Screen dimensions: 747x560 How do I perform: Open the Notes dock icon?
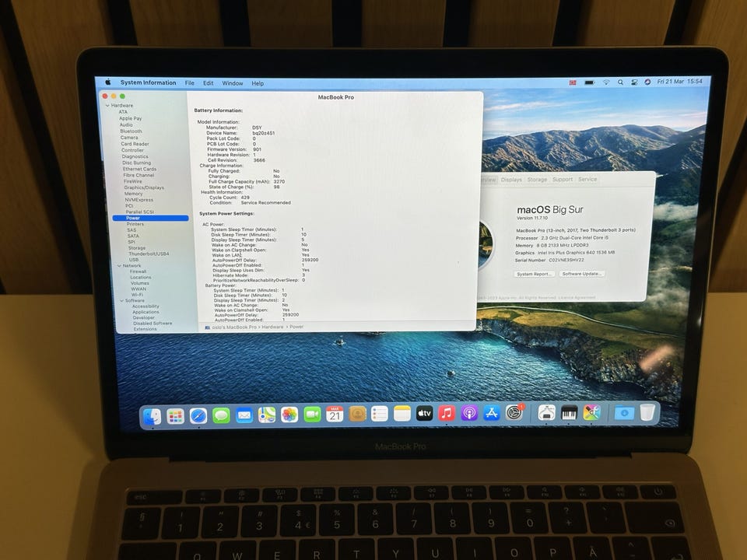402,414
